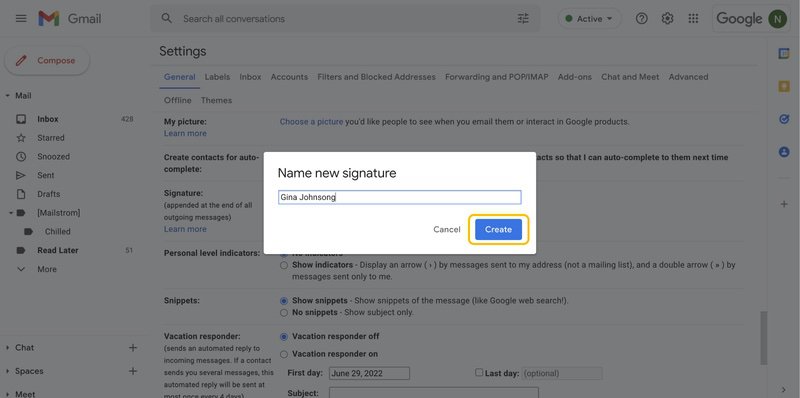Select Show indicators radio button

284,265
